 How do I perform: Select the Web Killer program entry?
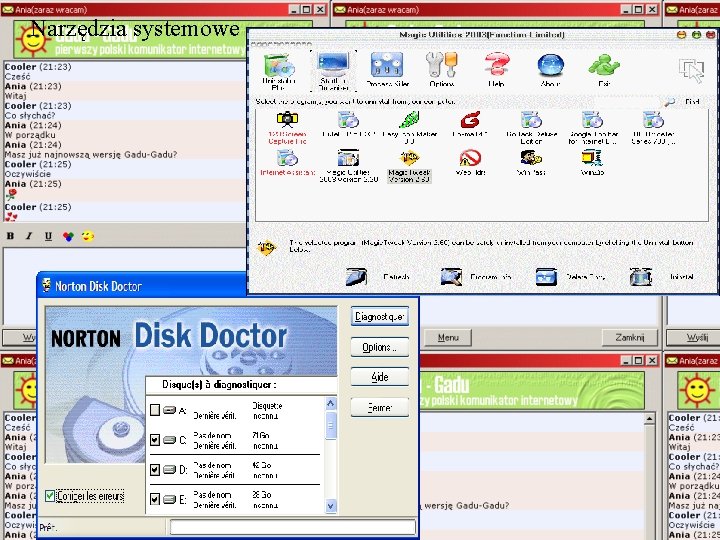470,163
